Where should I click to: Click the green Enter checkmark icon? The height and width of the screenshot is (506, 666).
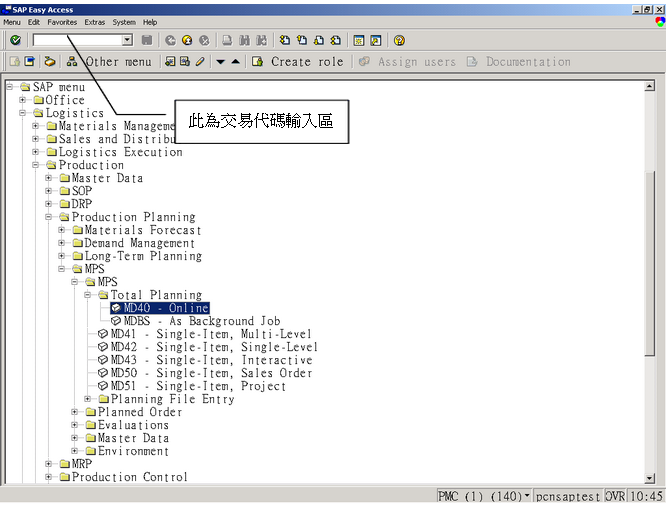click(x=16, y=40)
